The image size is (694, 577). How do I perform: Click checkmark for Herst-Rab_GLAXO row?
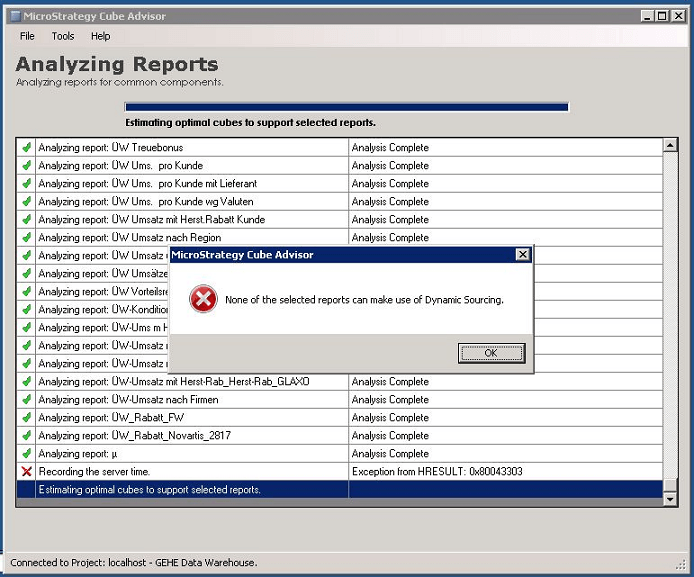(27, 381)
